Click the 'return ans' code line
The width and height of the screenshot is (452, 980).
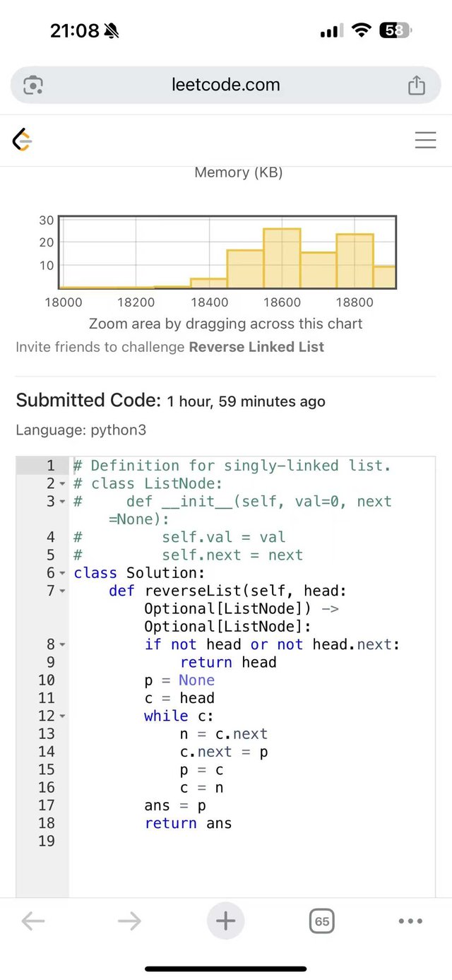tap(189, 823)
